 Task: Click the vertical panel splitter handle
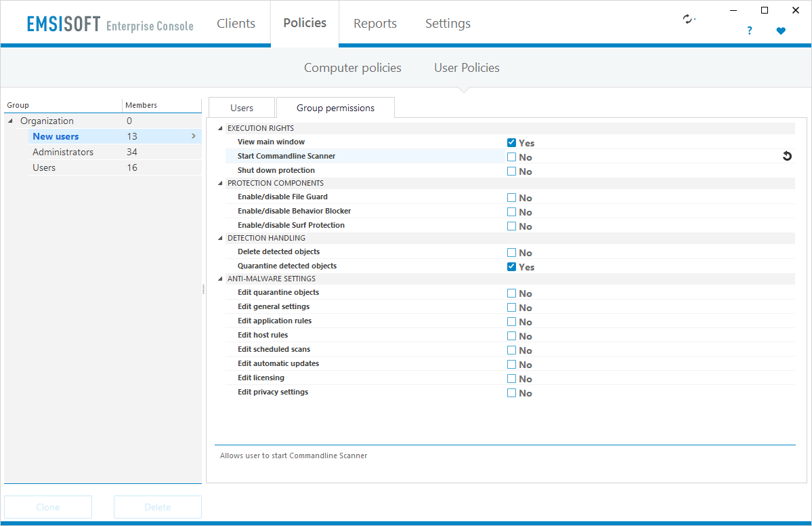click(203, 289)
